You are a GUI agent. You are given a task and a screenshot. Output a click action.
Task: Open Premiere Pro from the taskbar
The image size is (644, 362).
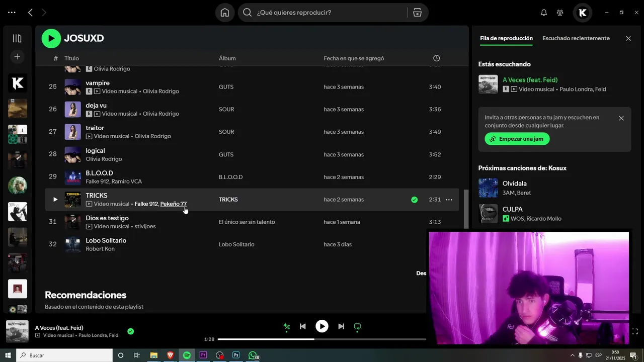[x=203, y=355]
